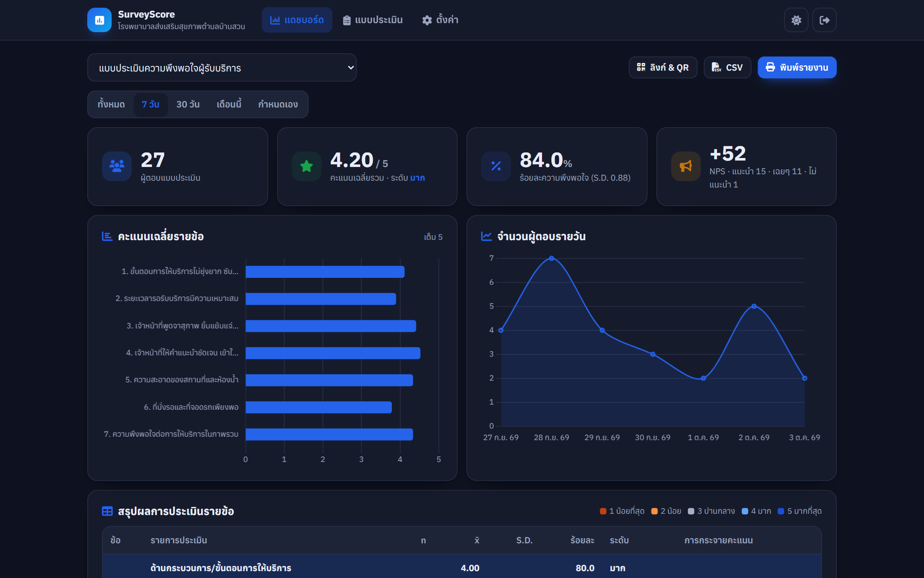Click the 28 ก.ย. 69 peak data point

pyautogui.click(x=551, y=258)
